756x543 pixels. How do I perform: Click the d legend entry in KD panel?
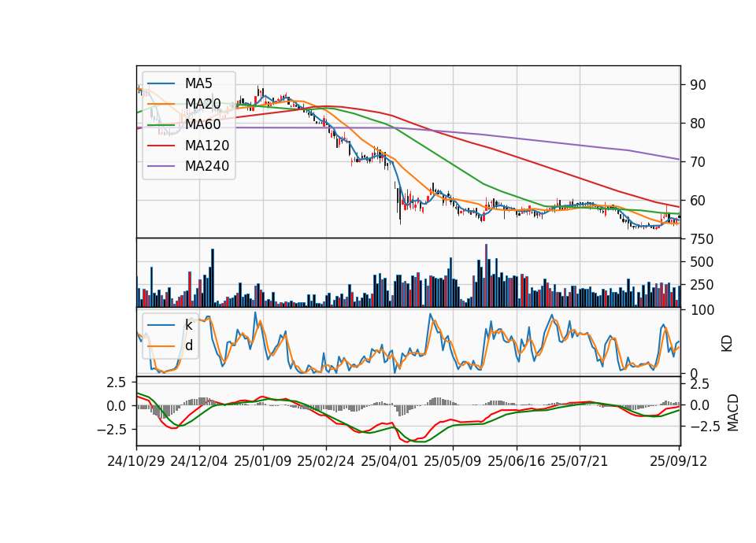[189, 345]
